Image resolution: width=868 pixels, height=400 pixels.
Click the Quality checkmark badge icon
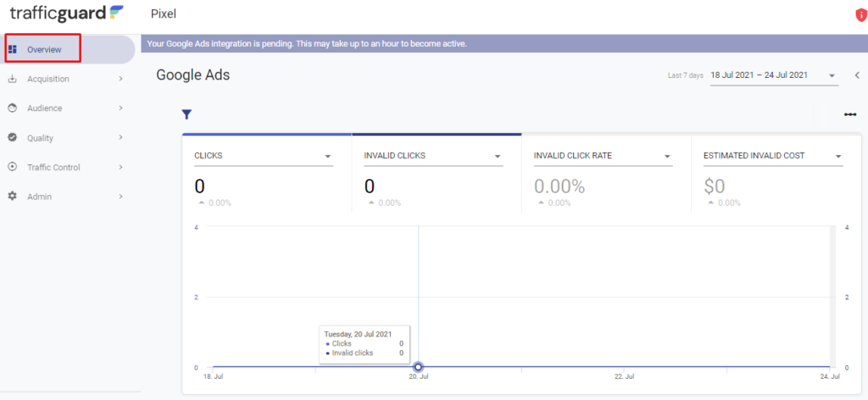pos(13,137)
